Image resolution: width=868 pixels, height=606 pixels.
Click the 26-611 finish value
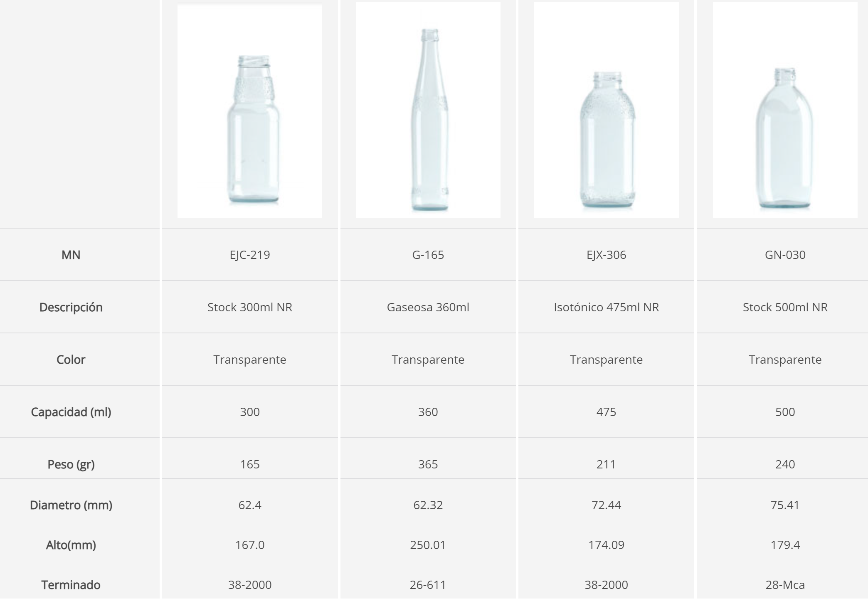(428, 585)
